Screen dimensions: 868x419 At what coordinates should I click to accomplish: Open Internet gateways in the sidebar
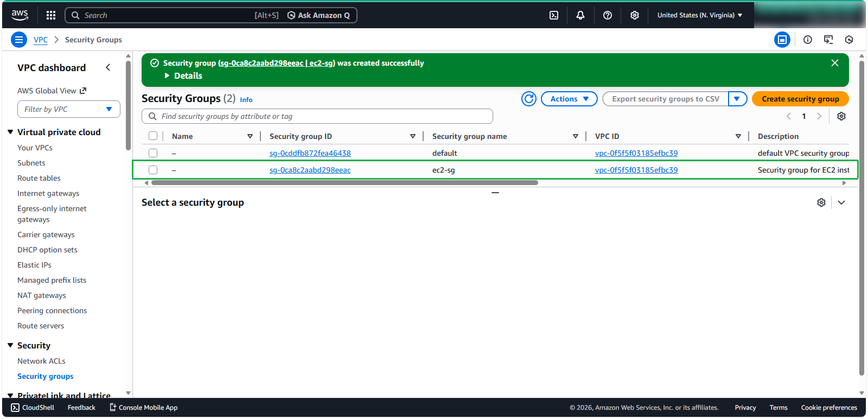[x=48, y=193]
